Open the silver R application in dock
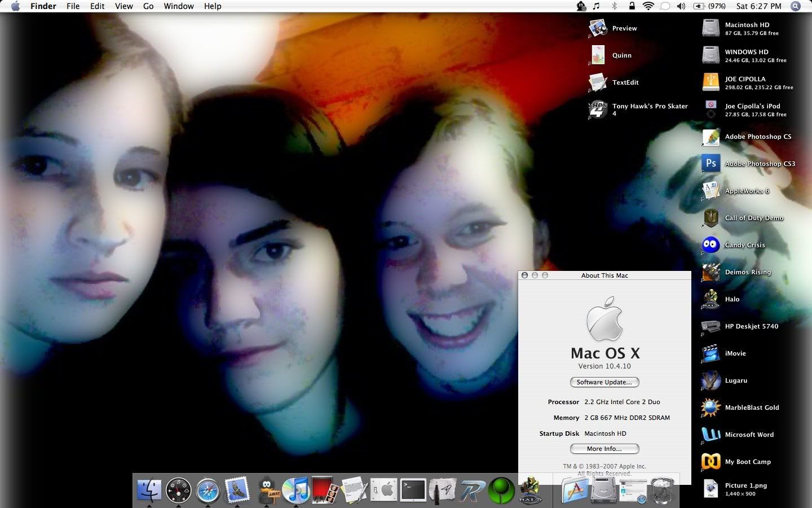This screenshot has height=508, width=812. [x=472, y=490]
